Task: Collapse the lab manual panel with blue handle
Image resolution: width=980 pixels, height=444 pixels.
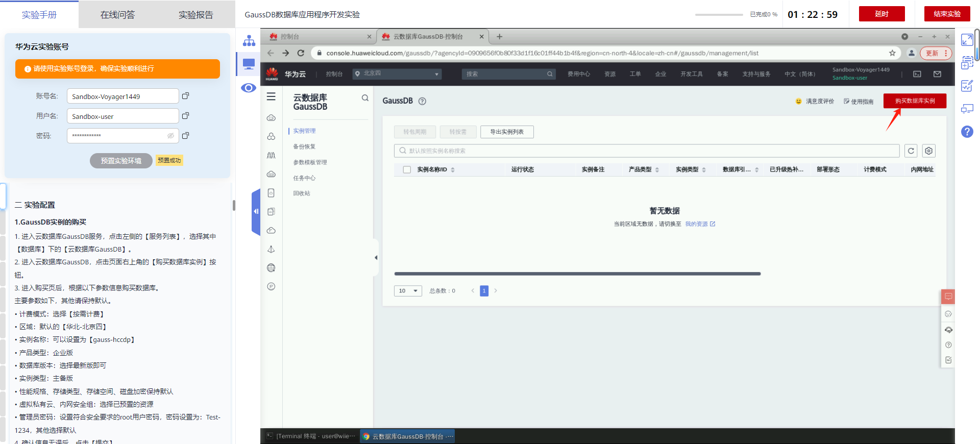Action: point(256,211)
